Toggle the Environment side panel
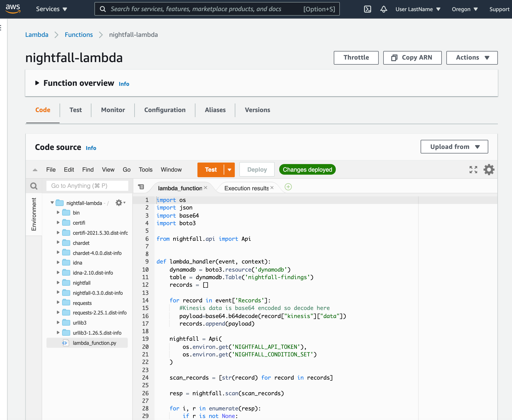The height and width of the screenshot is (420, 512). pyautogui.click(x=34, y=214)
